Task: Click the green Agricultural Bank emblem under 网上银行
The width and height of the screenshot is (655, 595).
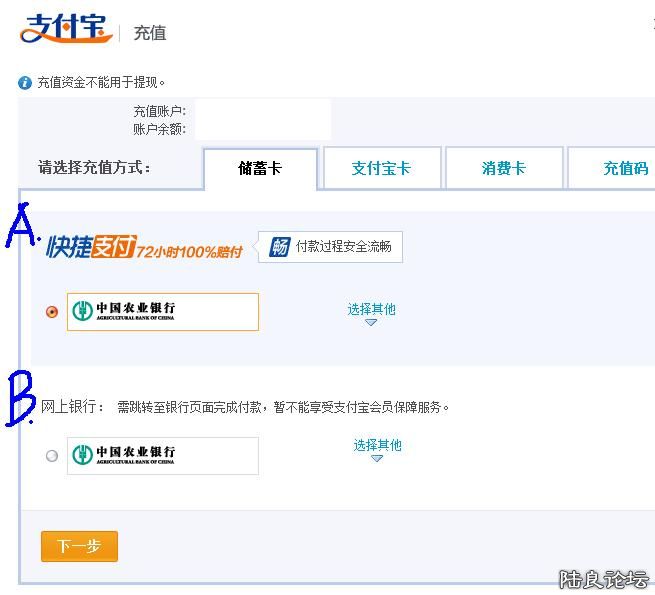Action: pos(83,455)
